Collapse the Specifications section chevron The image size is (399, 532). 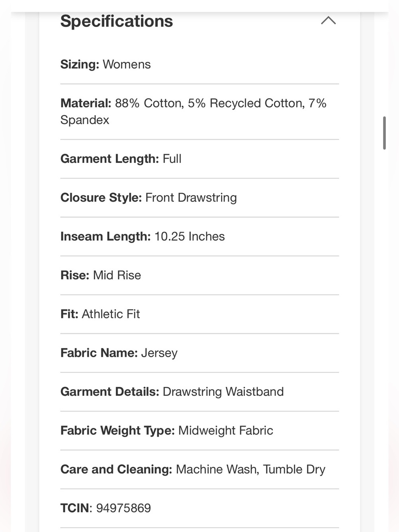tap(328, 20)
